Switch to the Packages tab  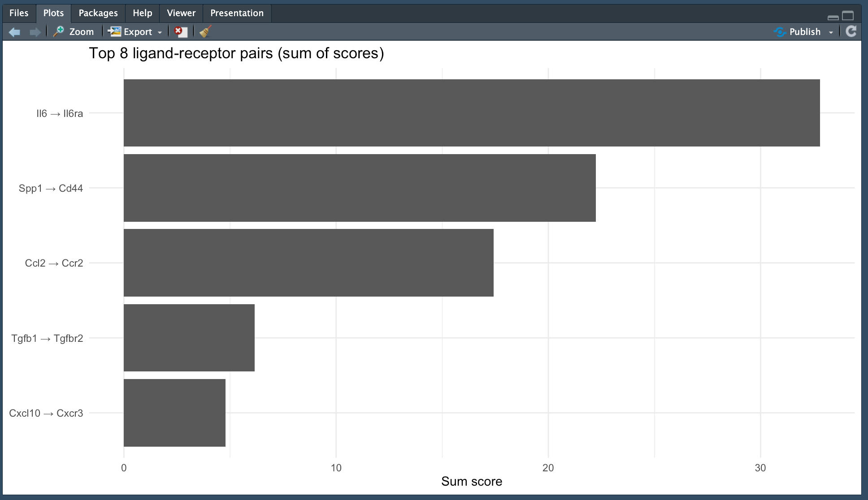click(x=98, y=13)
